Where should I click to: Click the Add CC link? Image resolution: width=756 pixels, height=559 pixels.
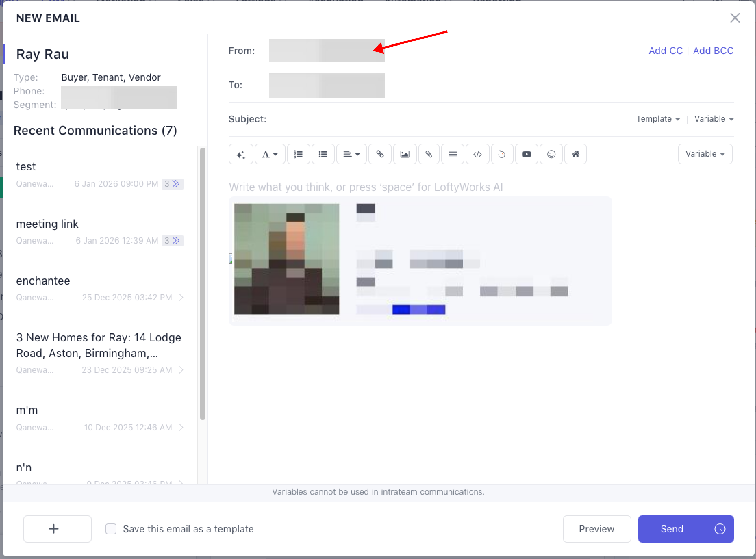666,51
